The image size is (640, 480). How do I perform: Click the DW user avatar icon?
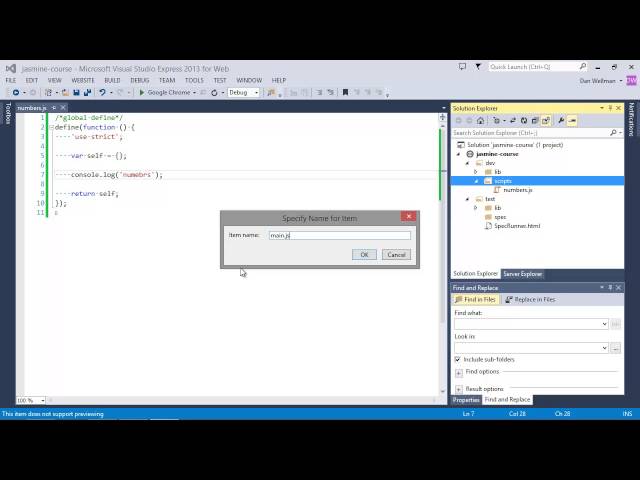point(631,80)
